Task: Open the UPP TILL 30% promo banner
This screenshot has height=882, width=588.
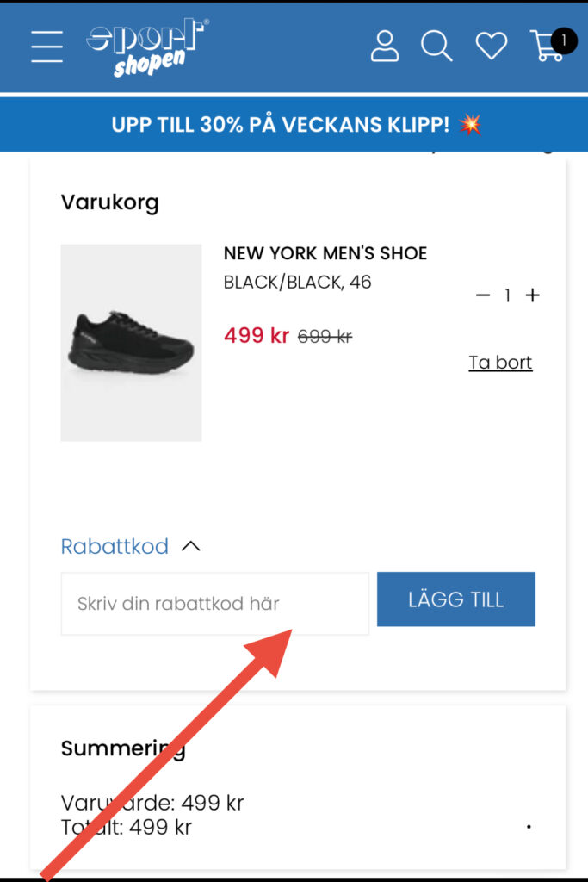Action: (x=280, y=124)
